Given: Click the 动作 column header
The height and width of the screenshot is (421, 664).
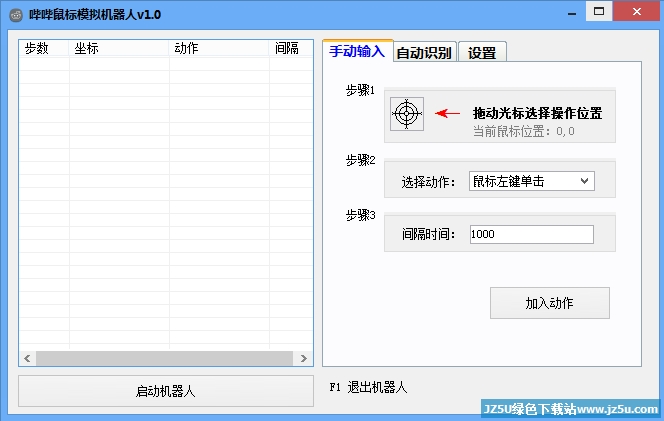Looking at the screenshot, I should tap(219, 48).
